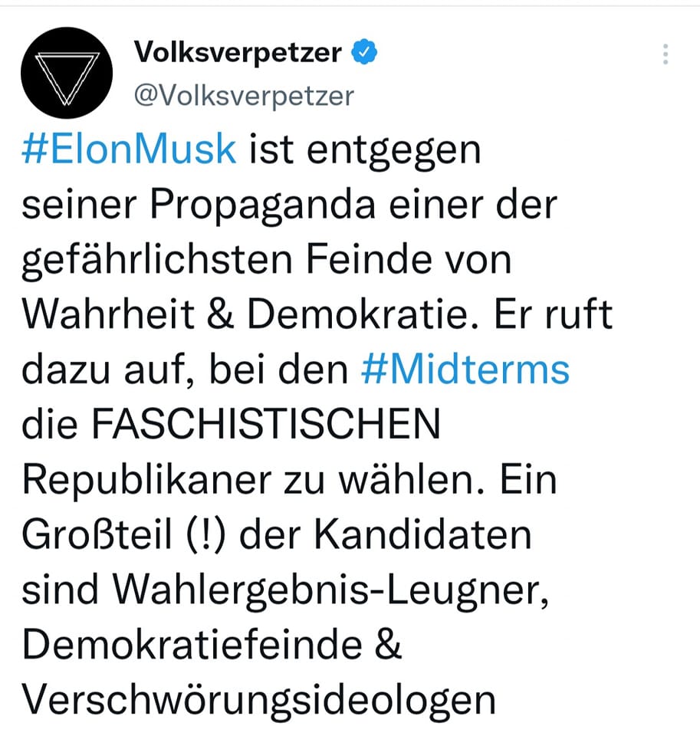700x736 pixels.
Task: Click the word Republikaner in the tweet
Action: coord(146,481)
